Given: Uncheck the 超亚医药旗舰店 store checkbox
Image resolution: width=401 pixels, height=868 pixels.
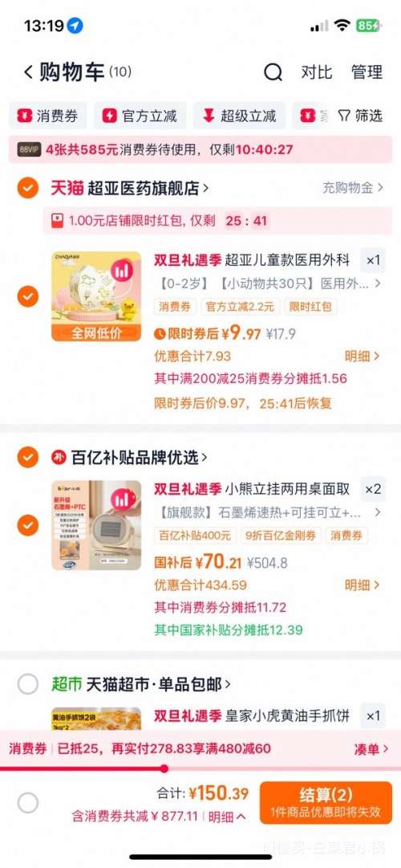Looking at the screenshot, I should [x=27, y=188].
